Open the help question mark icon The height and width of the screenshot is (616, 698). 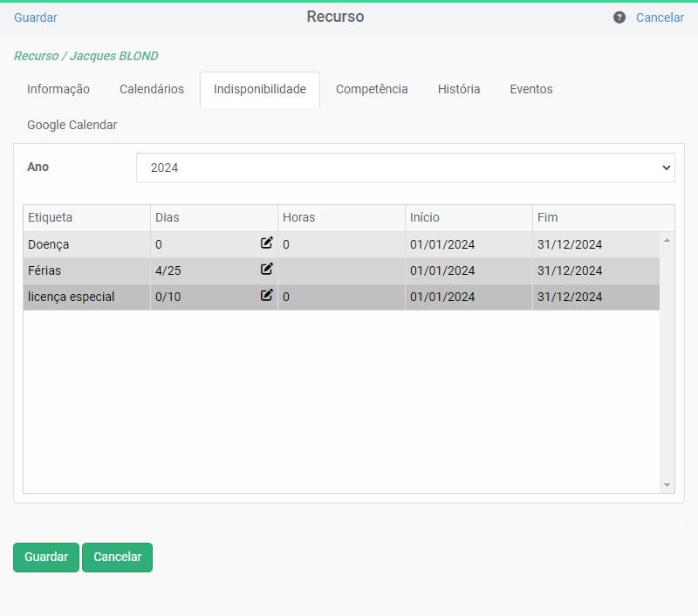(x=619, y=17)
